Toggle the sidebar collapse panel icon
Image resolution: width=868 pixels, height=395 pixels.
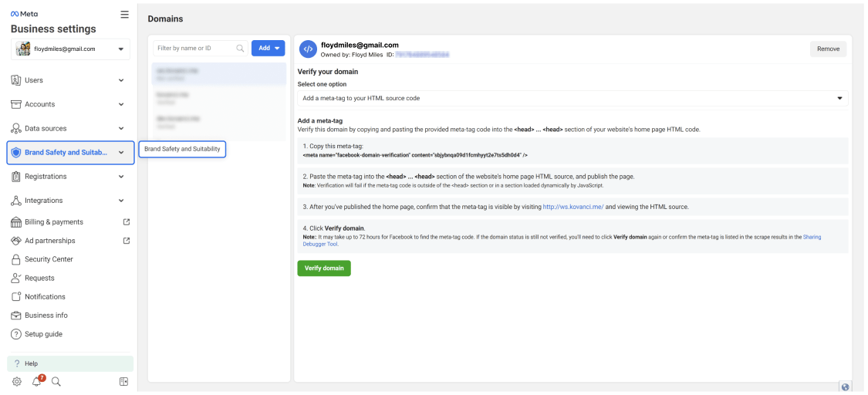point(124,381)
